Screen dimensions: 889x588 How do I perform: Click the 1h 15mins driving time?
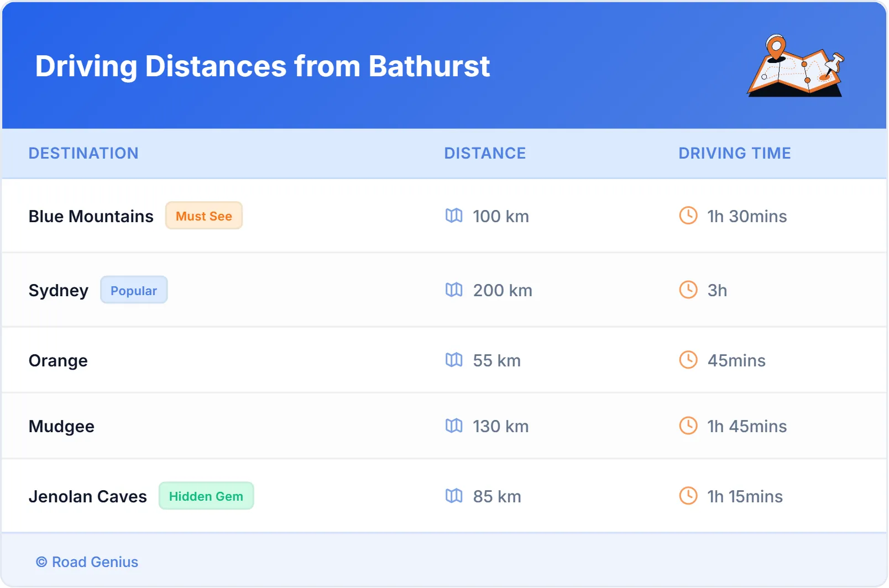745,496
